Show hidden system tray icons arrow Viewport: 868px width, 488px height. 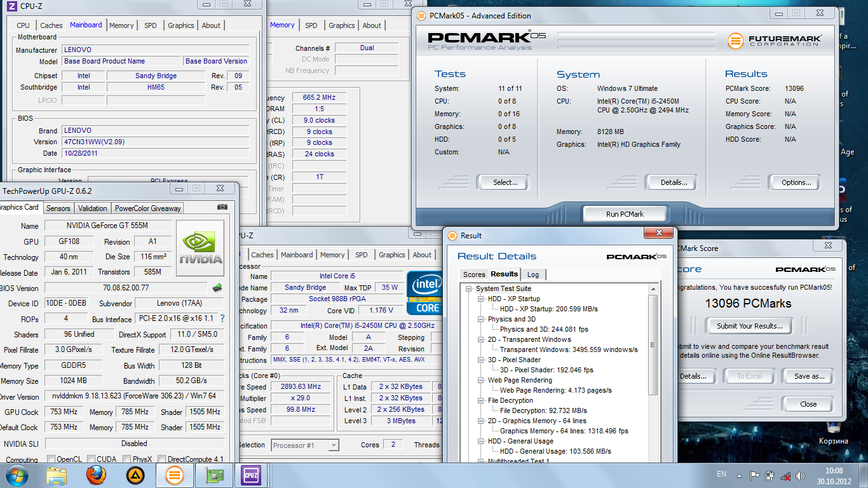pos(740,475)
